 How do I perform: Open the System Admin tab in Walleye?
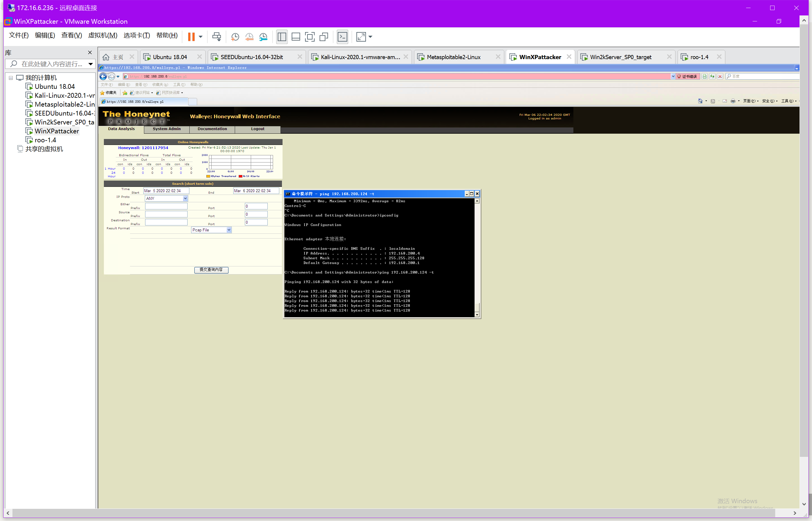coord(166,129)
